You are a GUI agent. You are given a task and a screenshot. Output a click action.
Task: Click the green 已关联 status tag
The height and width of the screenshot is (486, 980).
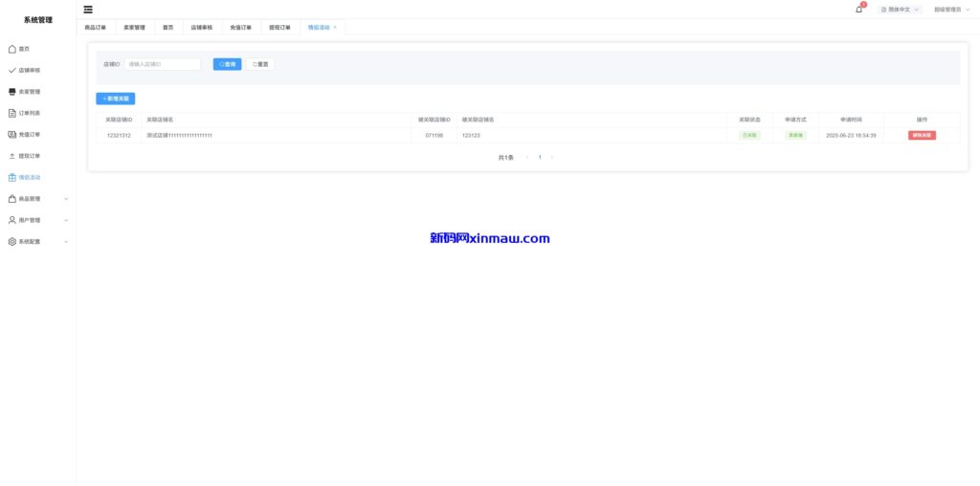tap(749, 136)
